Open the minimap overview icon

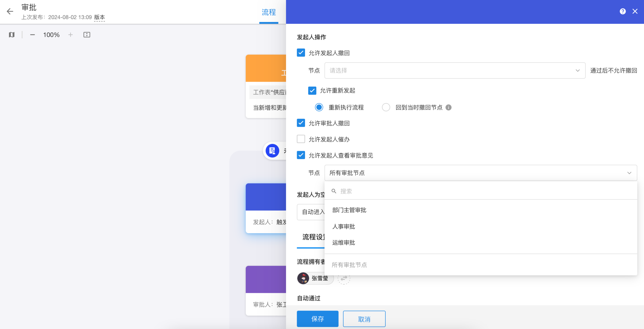[x=12, y=35]
